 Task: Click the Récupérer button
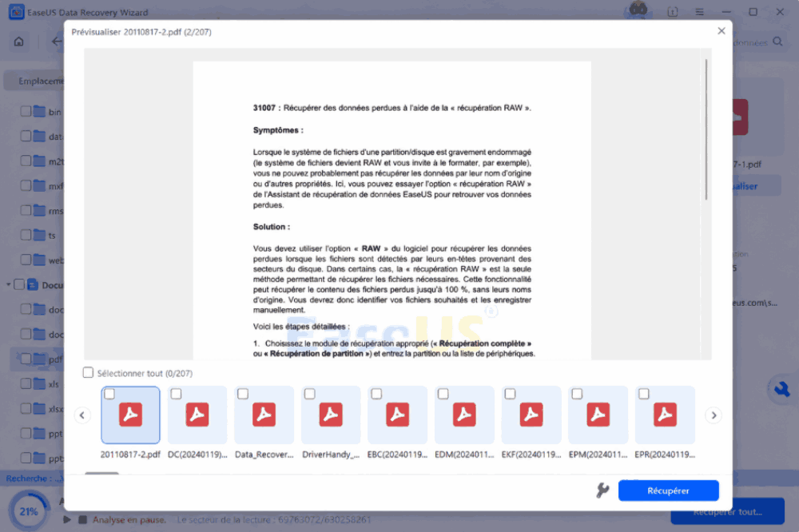point(669,490)
